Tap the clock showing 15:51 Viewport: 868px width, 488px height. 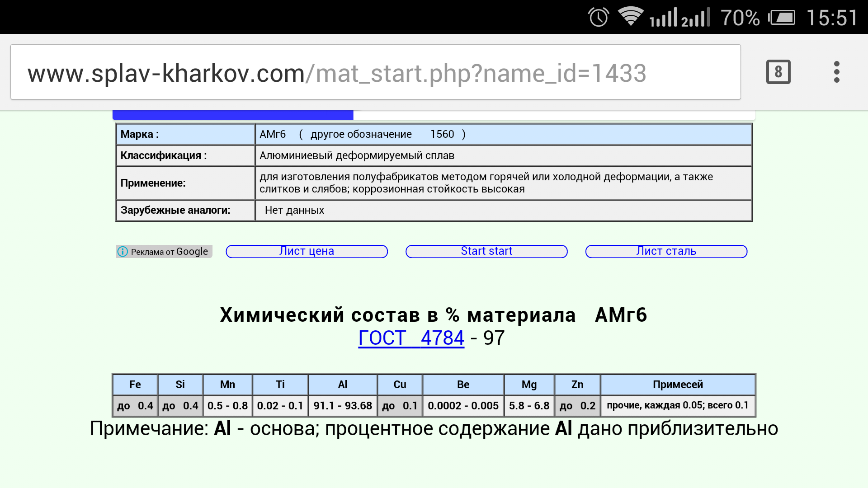tap(832, 18)
